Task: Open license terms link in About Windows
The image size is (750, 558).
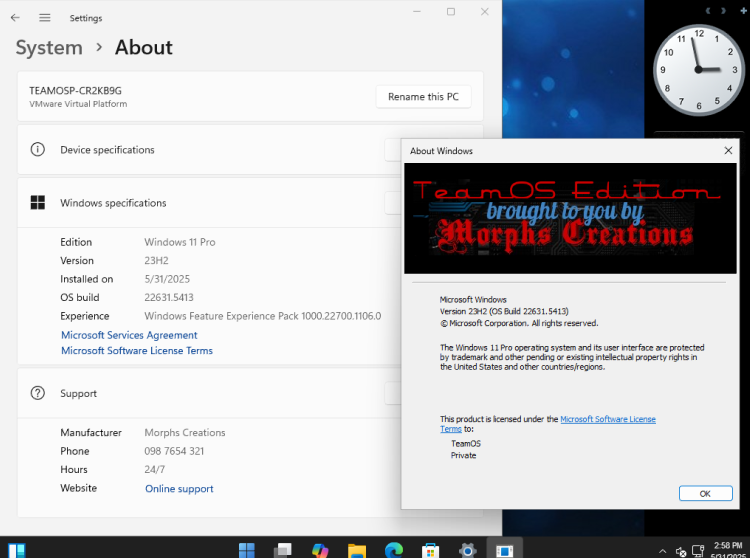Action: [607, 419]
